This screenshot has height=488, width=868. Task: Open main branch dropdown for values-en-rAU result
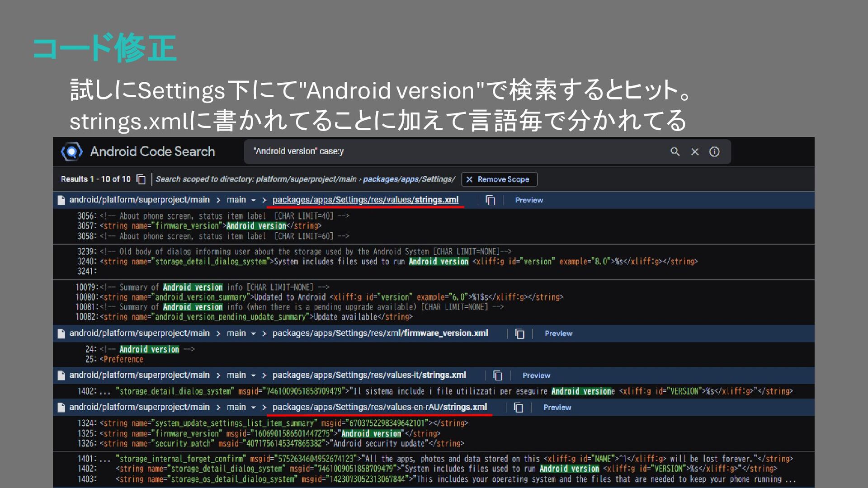241,407
